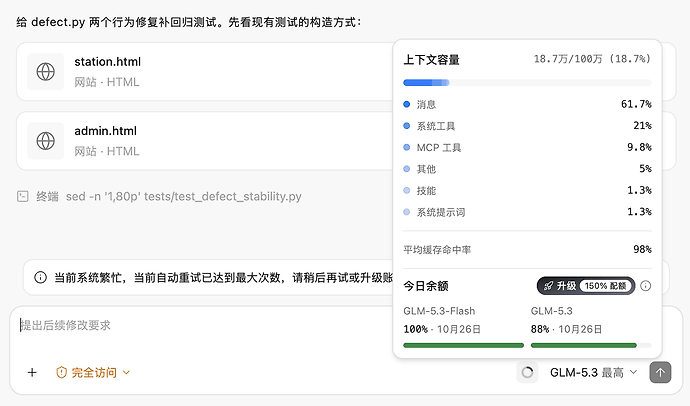Click the shield icon beside 完全访问
This screenshot has height=406, width=690.
[x=62, y=373]
